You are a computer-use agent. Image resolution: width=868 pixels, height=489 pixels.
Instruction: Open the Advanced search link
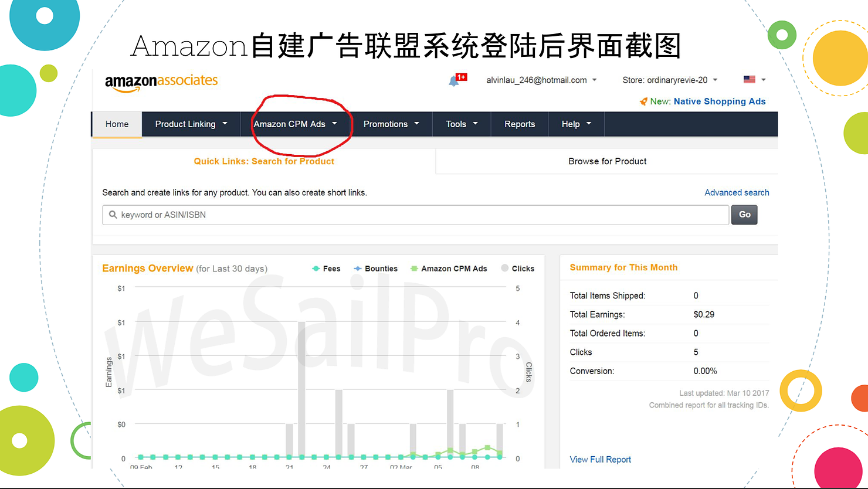pyautogui.click(x=737, y=192)
